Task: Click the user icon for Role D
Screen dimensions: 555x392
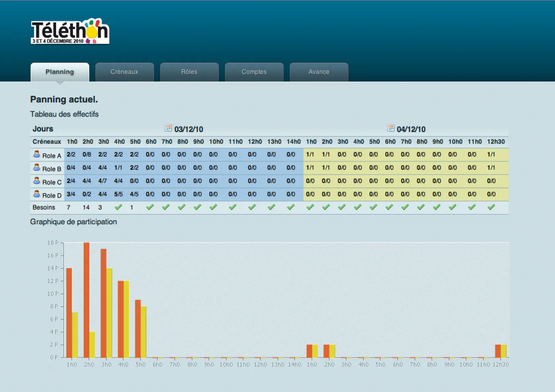Action: click(37, 194)
